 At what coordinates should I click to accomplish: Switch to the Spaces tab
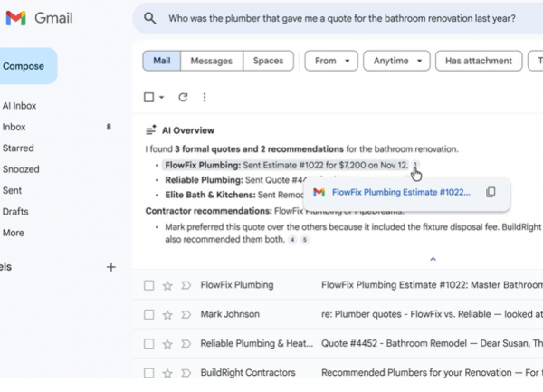pos(268,62)
